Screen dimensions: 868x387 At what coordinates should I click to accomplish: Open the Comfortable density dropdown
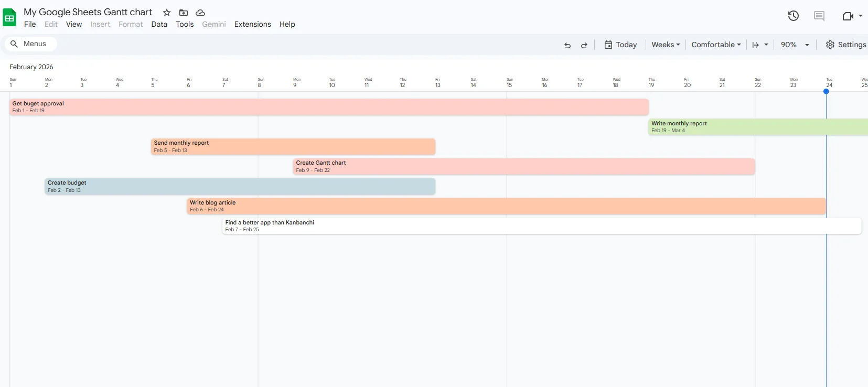click(x=716, y=45)
